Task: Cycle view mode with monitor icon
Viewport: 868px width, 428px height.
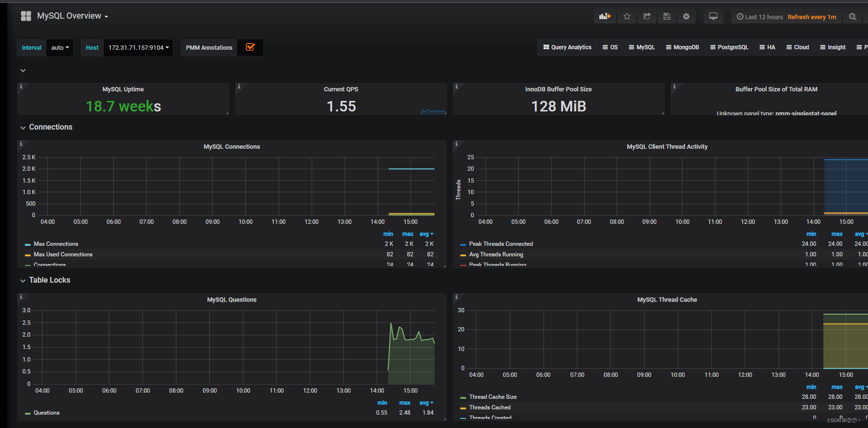Action: 713,16
